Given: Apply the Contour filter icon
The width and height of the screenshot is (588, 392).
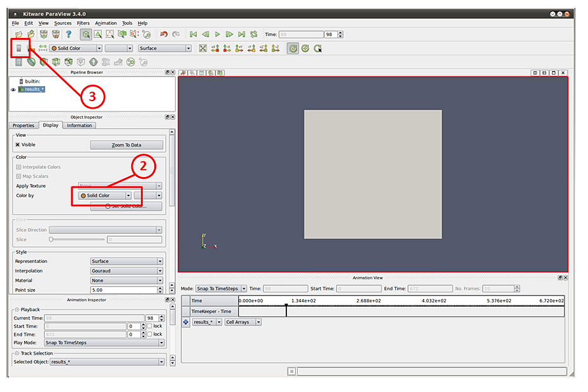Looking at the screenshot, I should 31,62.
